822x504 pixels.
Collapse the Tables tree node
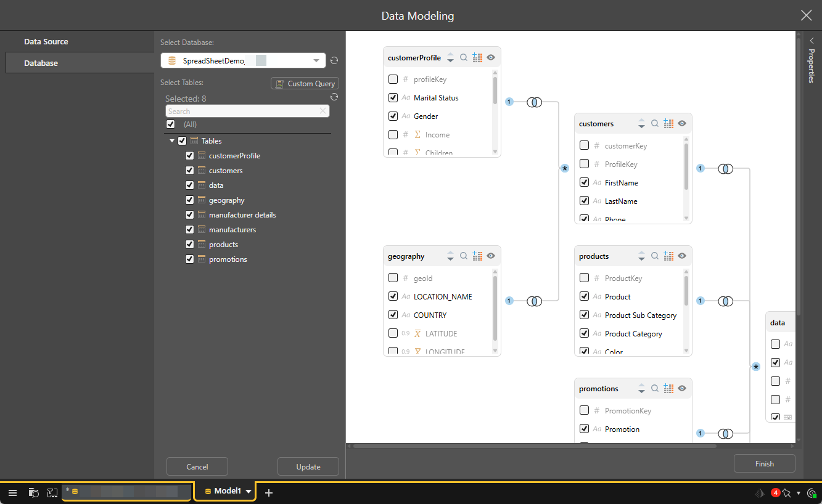(172, 141)
